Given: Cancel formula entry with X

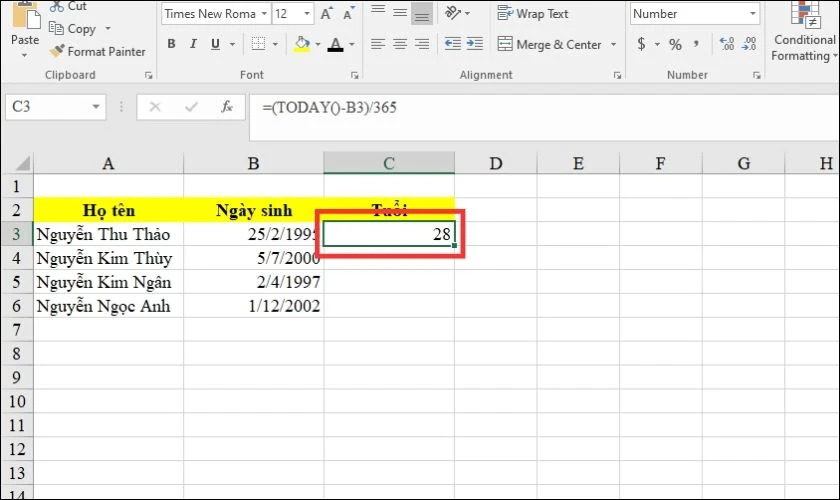Looking at the screenshot, I should [x=155, y=107].
